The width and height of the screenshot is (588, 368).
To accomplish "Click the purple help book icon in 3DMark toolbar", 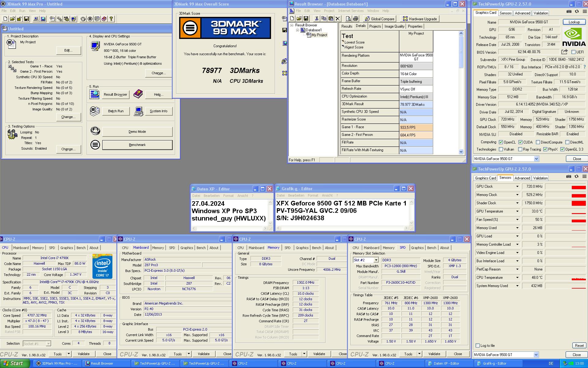I will point(104,19).
